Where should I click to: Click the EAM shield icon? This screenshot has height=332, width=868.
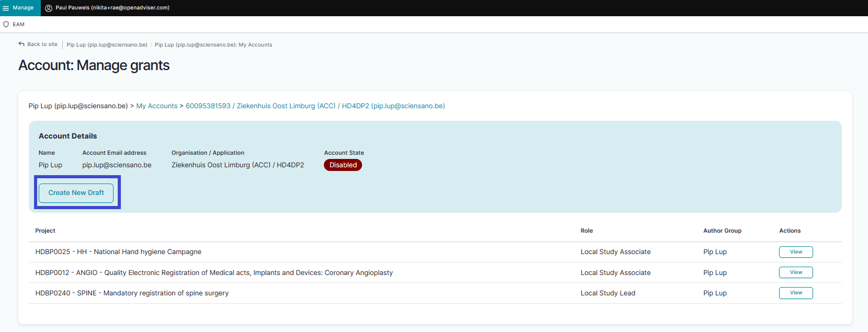6,25
